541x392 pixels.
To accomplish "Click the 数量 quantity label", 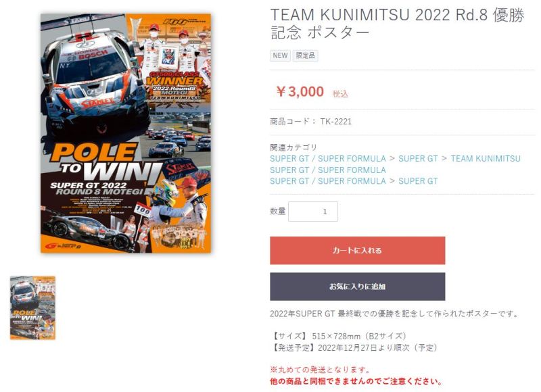I will (x=278, y=211).
